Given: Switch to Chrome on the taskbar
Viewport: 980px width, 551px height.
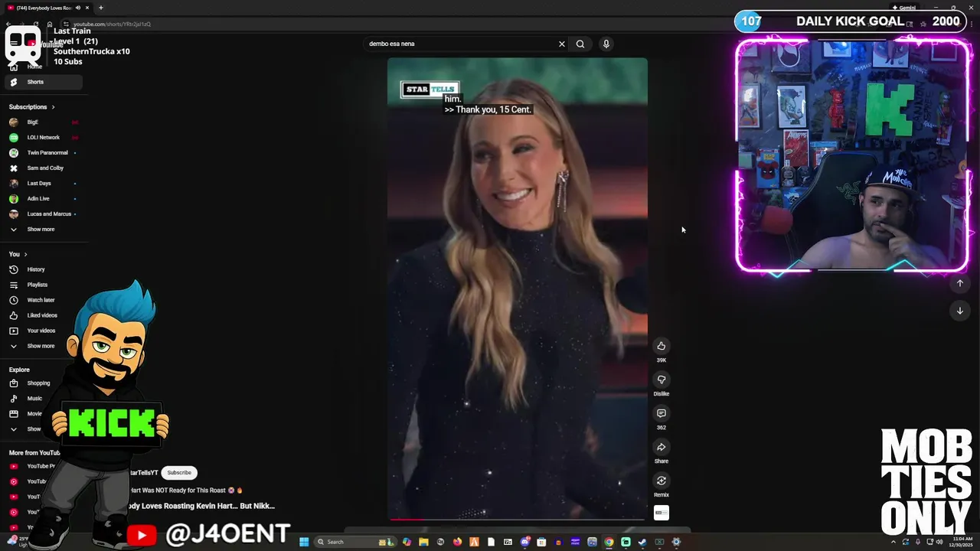Looking at the screenshot, I should coord(609,542).
